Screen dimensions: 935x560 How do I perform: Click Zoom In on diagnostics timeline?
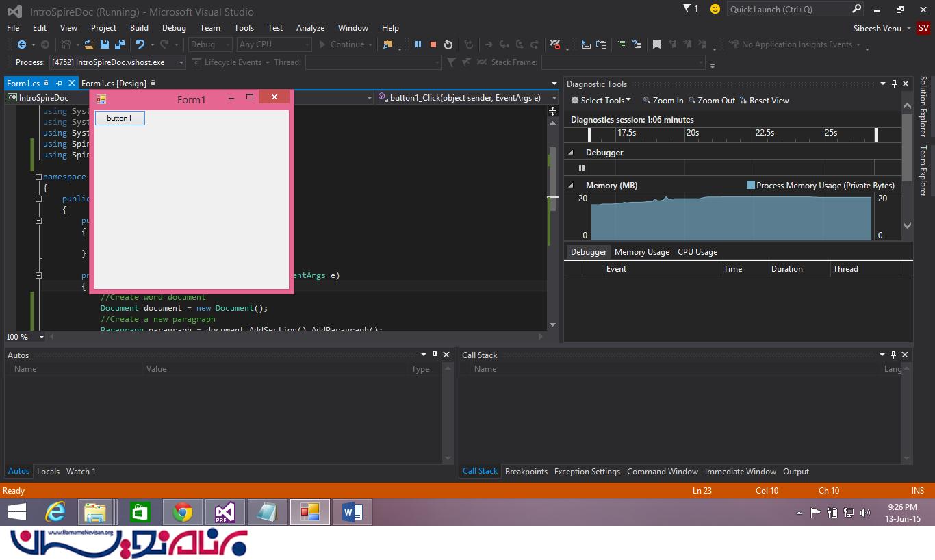click(x=663, y=101)
